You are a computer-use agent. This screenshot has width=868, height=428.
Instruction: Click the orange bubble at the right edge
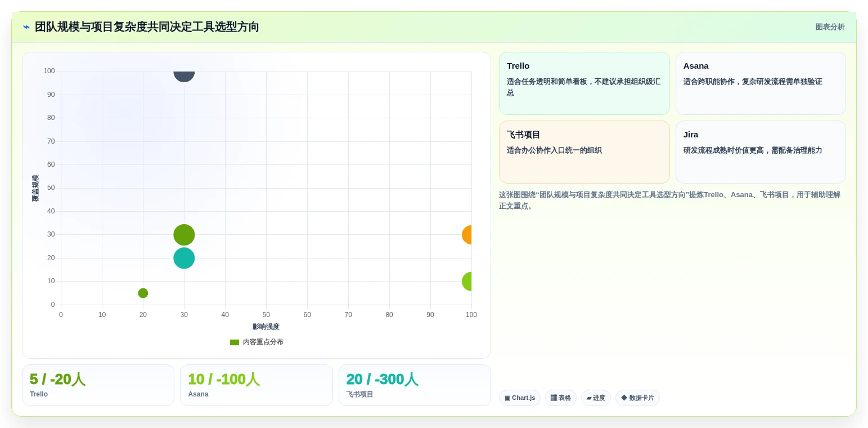click(467, 235)
